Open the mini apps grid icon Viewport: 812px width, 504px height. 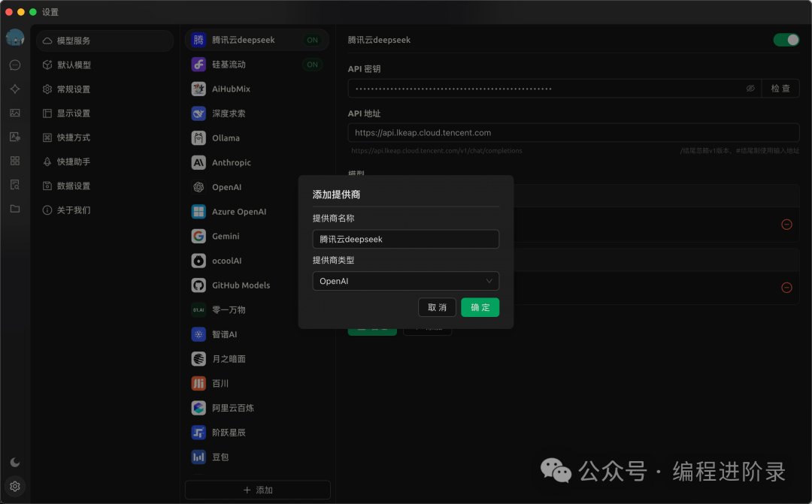[x=15, y=161]
